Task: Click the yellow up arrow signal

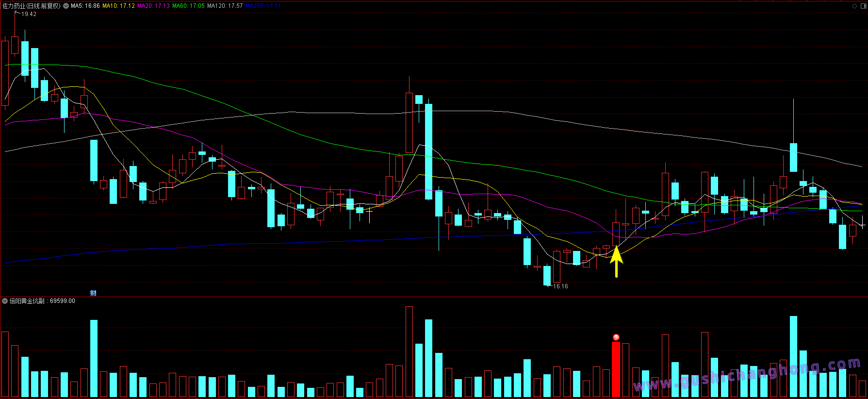Action: (x=616, y=261)
